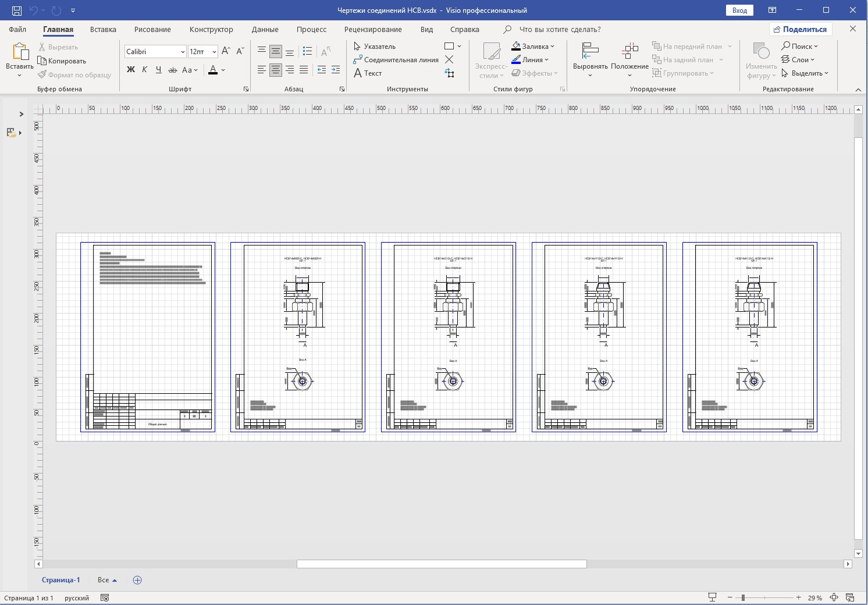This screenshot has height=605, width=868.
Task: Open the Calibri font name dropdown
Action: pos(182,52)
